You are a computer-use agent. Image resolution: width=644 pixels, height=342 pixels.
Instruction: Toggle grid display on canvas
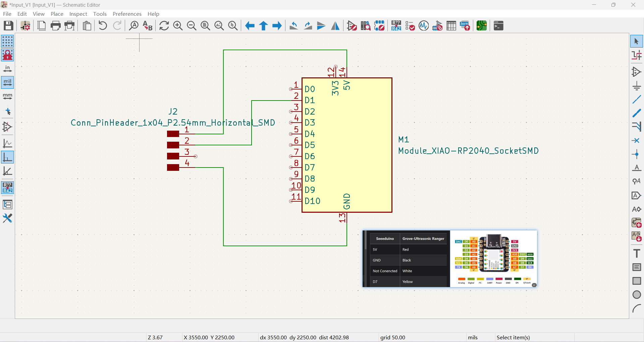(7, 41)
